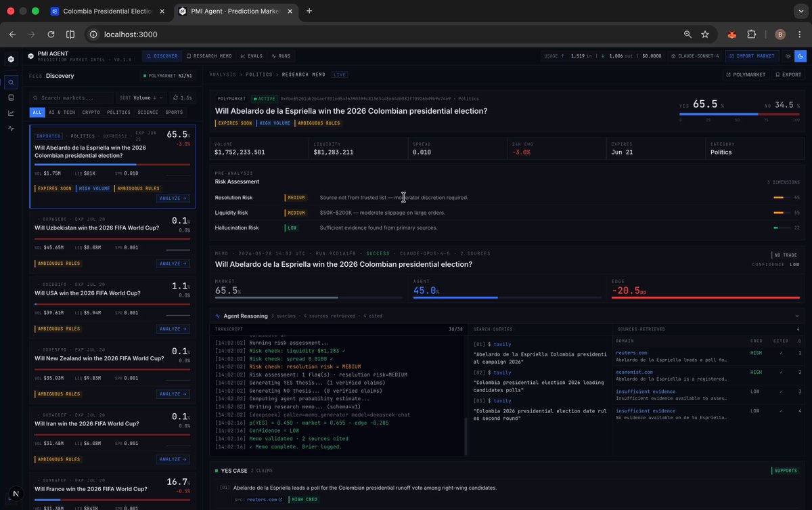Analyze the Iran World Cup market
The image size is (812, 510).
[x=174, y=459]
